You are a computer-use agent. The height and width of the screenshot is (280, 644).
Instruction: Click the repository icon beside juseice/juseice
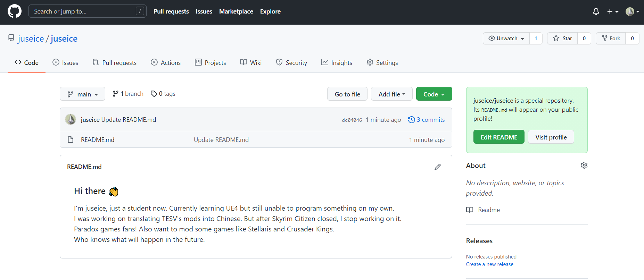click(11, 38)
